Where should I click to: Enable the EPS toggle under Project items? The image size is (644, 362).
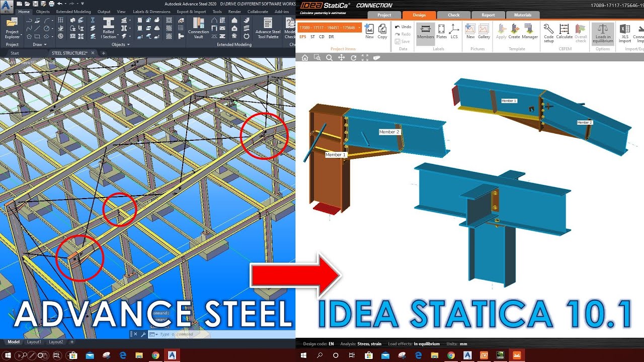pos(302,37)
